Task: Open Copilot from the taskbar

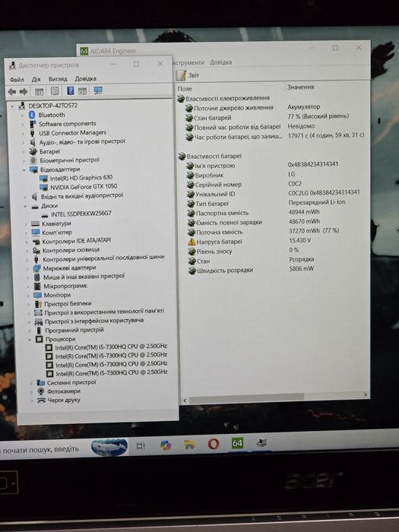Action: 165,445
